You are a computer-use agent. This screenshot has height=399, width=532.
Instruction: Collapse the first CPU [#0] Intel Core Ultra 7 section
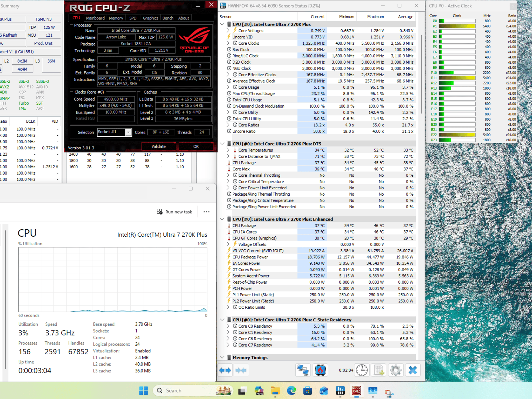tap(222, 24)
